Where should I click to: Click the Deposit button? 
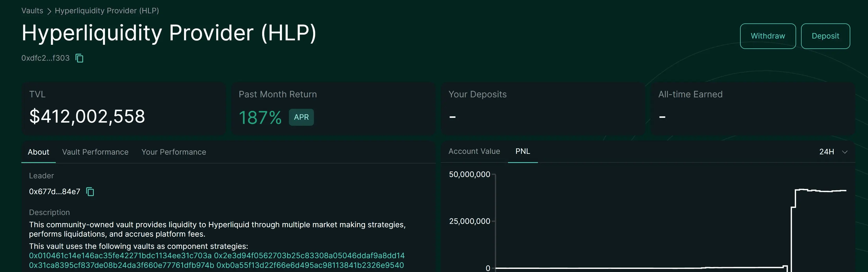(x=825, y=36)
